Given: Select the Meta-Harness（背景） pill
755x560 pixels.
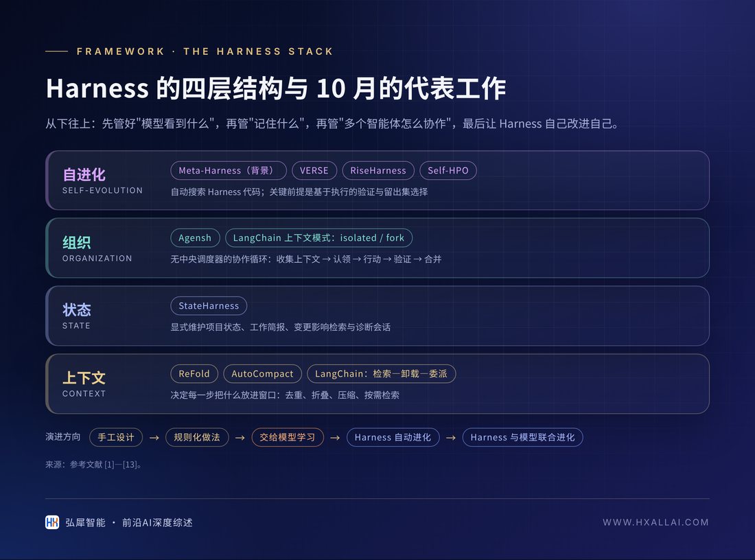Looking at the screenshot, I should tap(229, 170).
